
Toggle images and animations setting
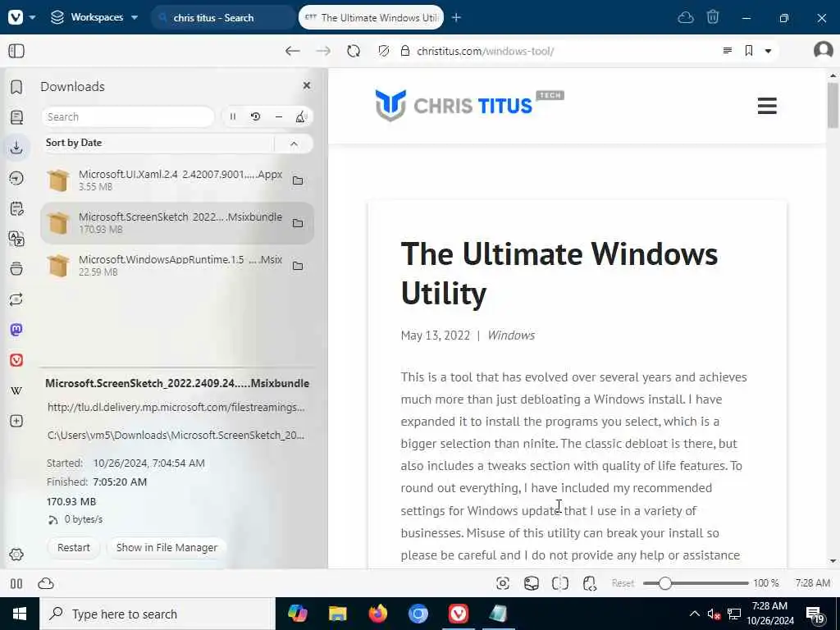tap(532, 583)
